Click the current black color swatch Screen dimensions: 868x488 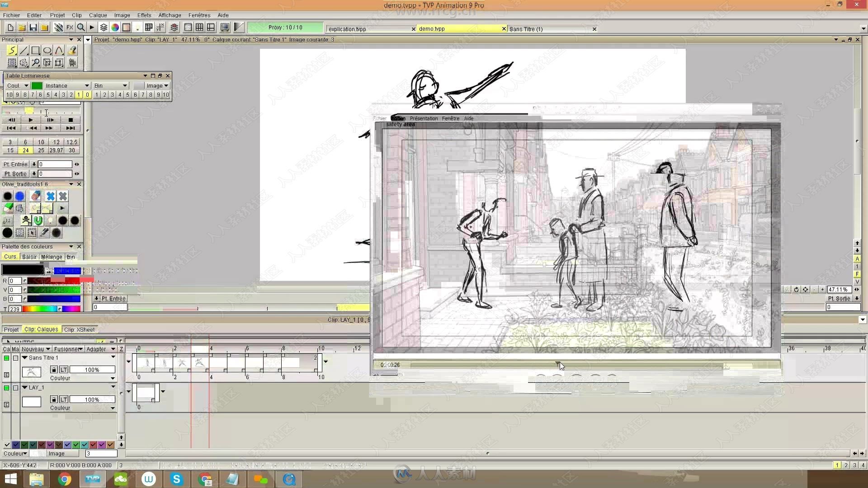[x=23, y=270]
